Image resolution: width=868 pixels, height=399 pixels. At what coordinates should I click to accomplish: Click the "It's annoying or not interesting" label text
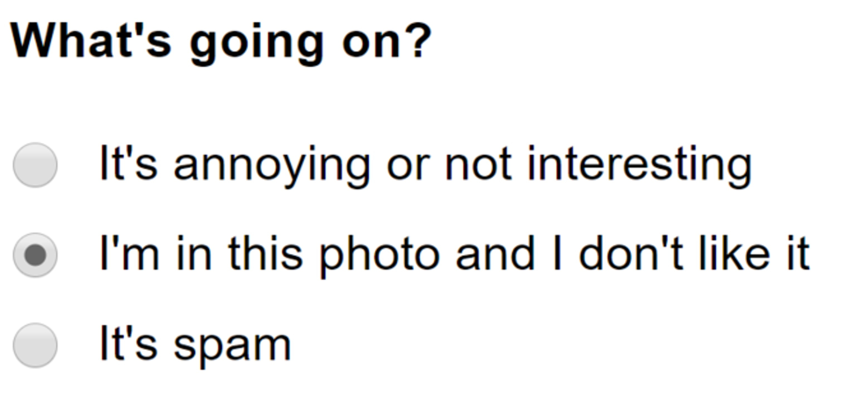(x=425, y=165)
